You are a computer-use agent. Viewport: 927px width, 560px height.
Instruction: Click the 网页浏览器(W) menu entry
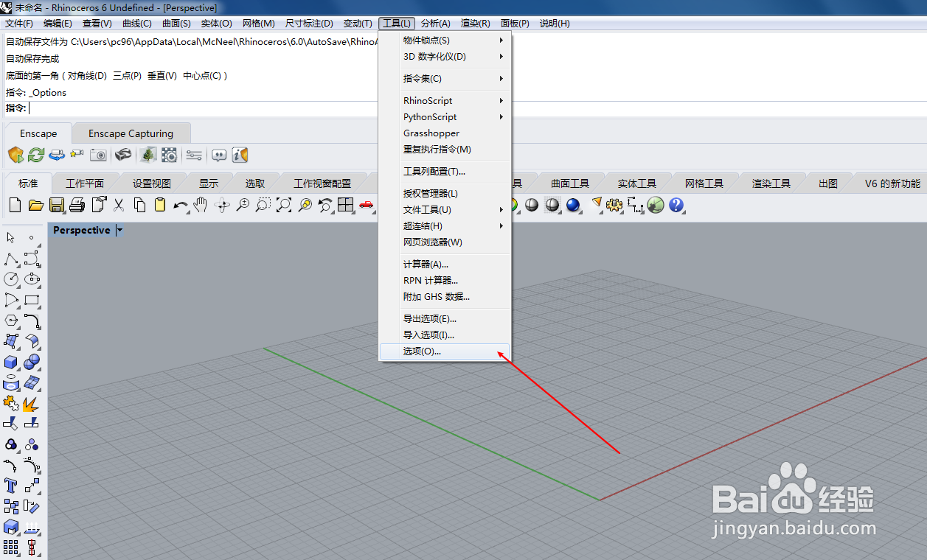[x=445, y=242]
